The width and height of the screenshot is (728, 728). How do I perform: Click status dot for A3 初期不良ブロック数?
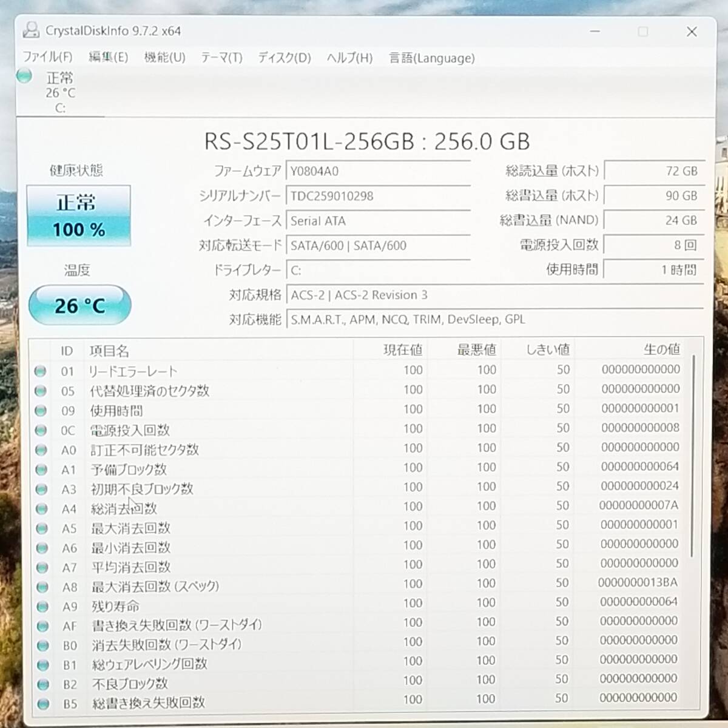pos(41,489)
